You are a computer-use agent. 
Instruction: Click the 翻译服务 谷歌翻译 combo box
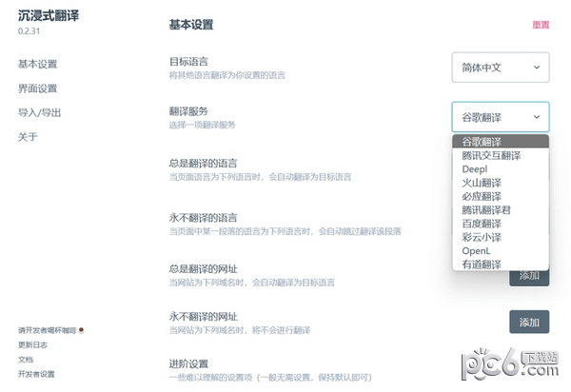click(x=501, y=117)
